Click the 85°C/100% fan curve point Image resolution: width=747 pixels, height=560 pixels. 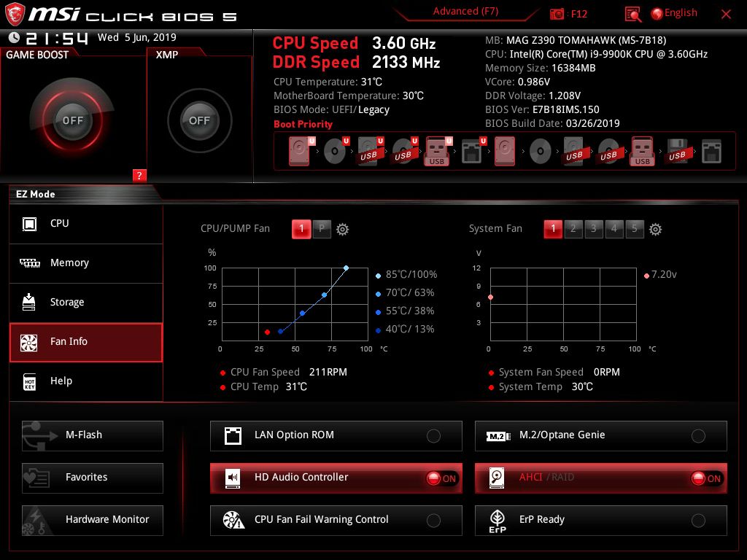point(346,268)
